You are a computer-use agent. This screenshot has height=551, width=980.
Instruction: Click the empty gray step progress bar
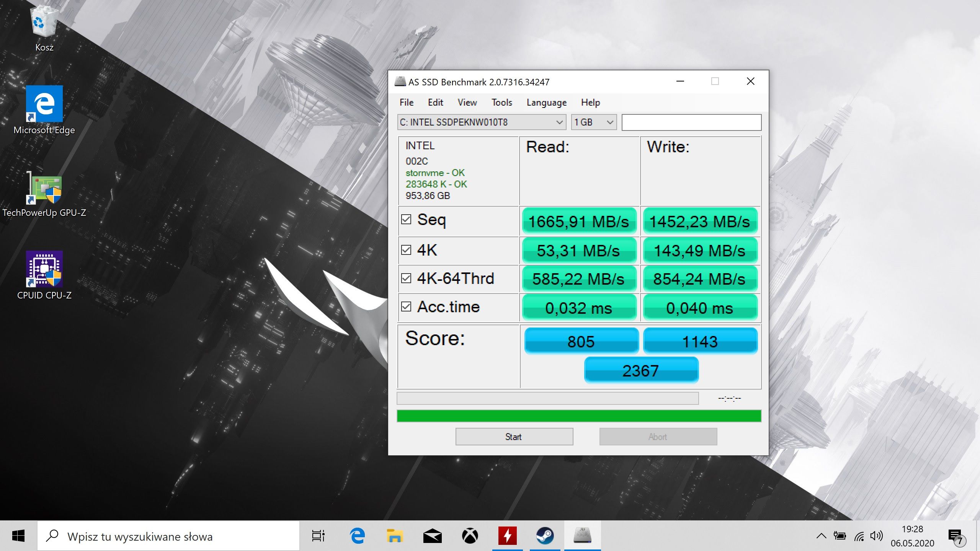[x=548, y=398]
